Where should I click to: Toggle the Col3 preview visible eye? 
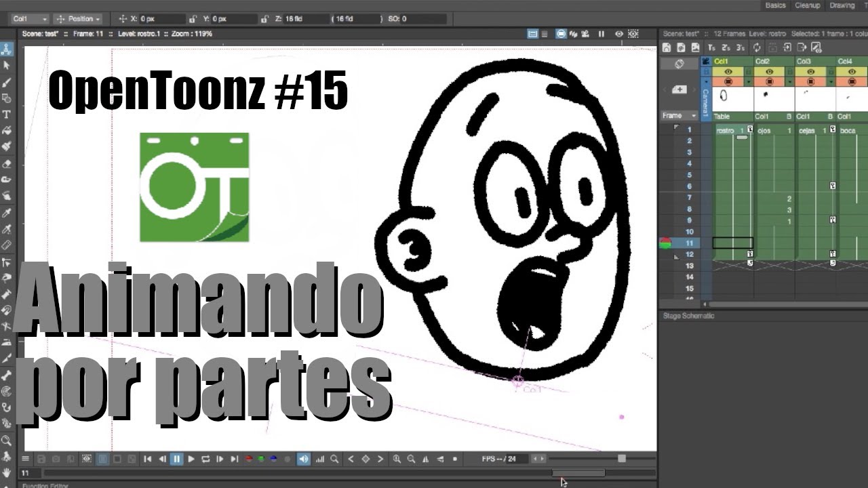click(x=810, y=71)
